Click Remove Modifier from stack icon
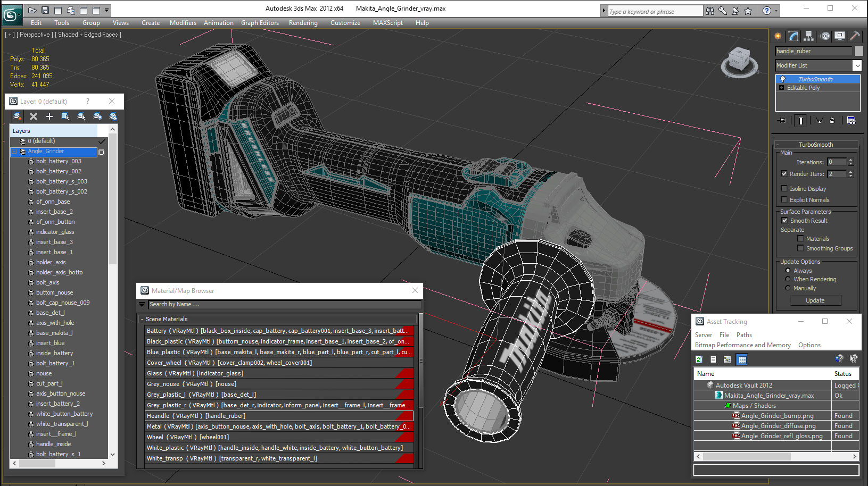This screenshot has height=486, width=868. tap(832, 121)
